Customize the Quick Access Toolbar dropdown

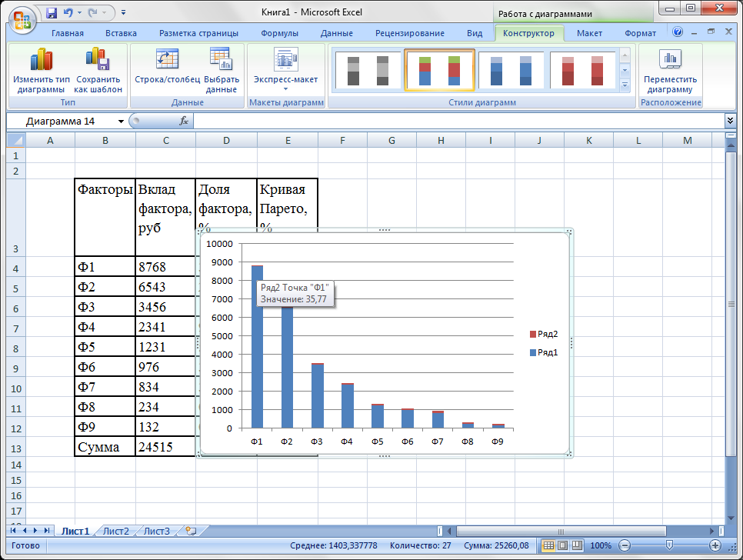click(123, 13)
